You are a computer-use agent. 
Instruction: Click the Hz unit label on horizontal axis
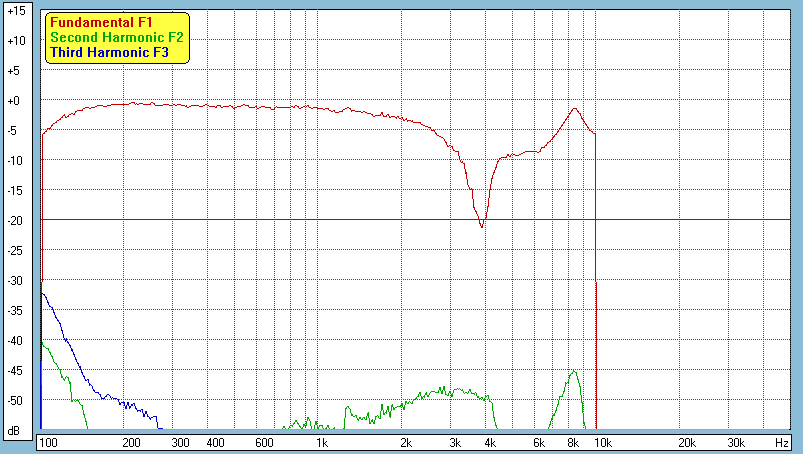coord(780,443)
